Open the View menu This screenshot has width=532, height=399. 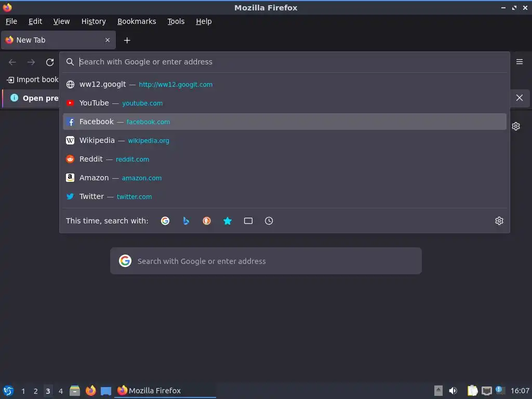pyautogui.click(x=61, y=21)
